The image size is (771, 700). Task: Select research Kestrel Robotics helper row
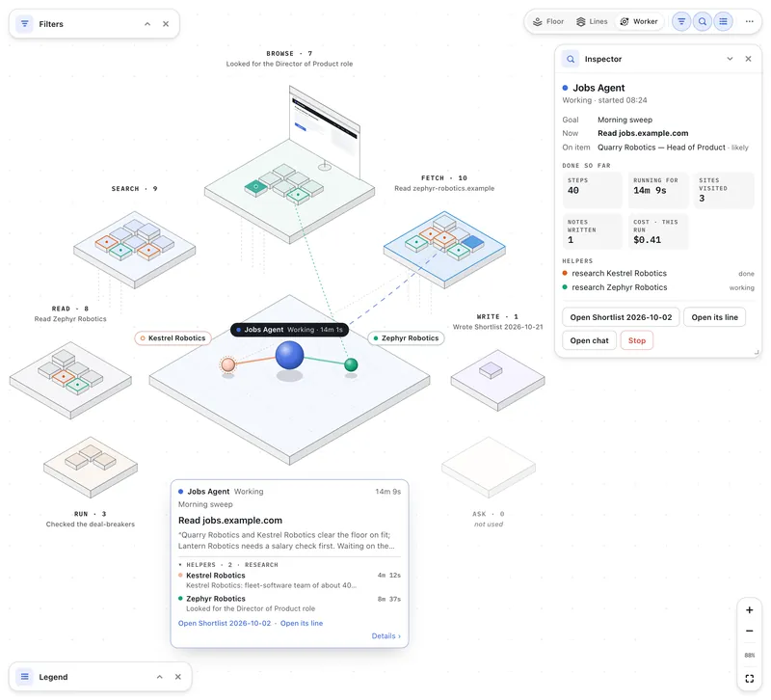click(658, 273)
